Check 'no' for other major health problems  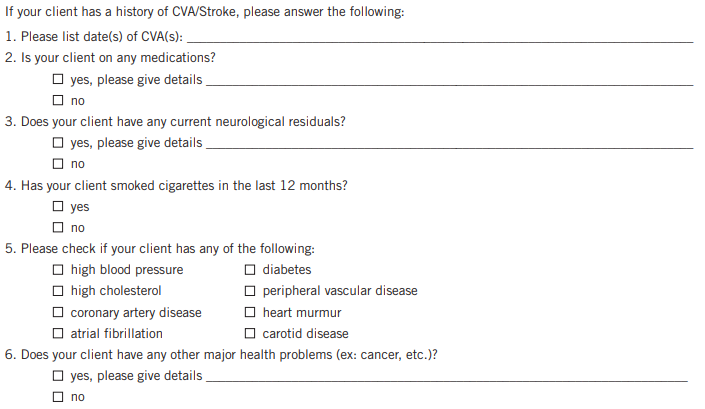click(x=60, y=397)
